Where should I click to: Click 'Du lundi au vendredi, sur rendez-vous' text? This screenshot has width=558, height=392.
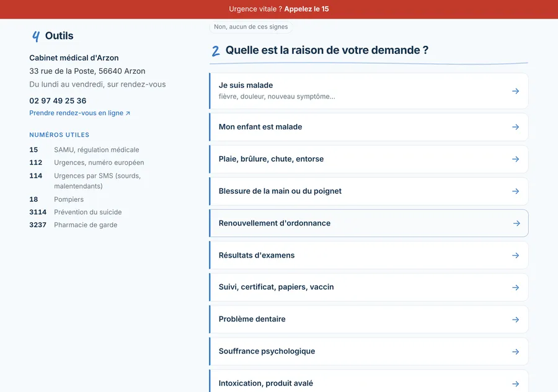[x=97, y=85]
